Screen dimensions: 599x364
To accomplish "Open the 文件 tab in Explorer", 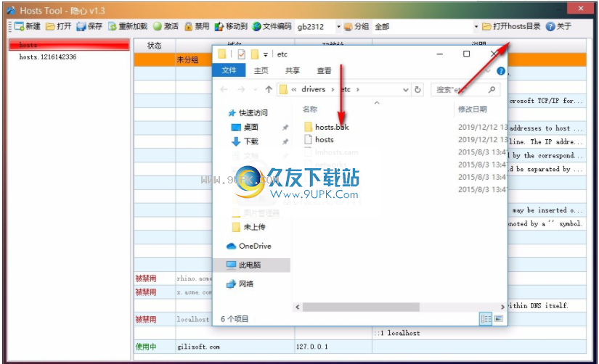I will pos(229,70).
